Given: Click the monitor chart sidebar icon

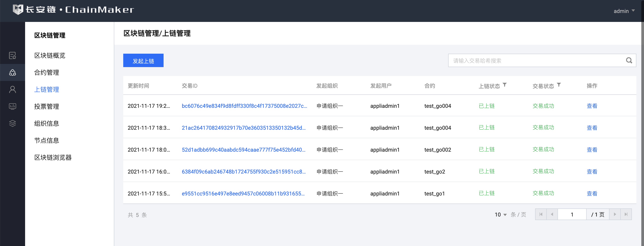Looking at the screenshot, I should (13, 106).
